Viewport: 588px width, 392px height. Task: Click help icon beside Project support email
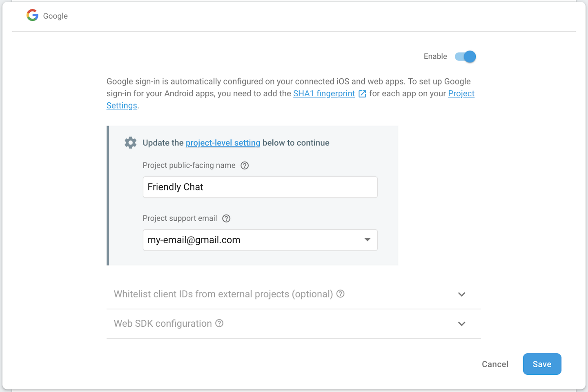(226, 219)
